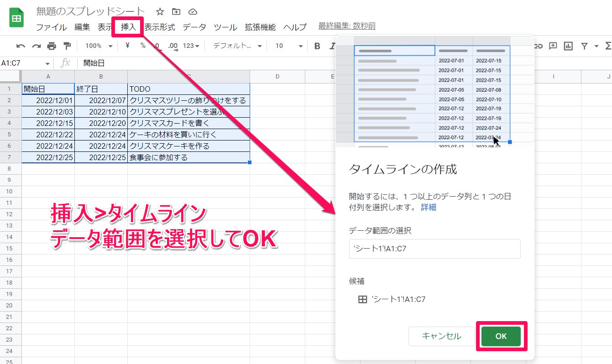Open the ヘルプ menu
Image resolution: width=612 pixels, height=364 pixels.
click(295, 27)
